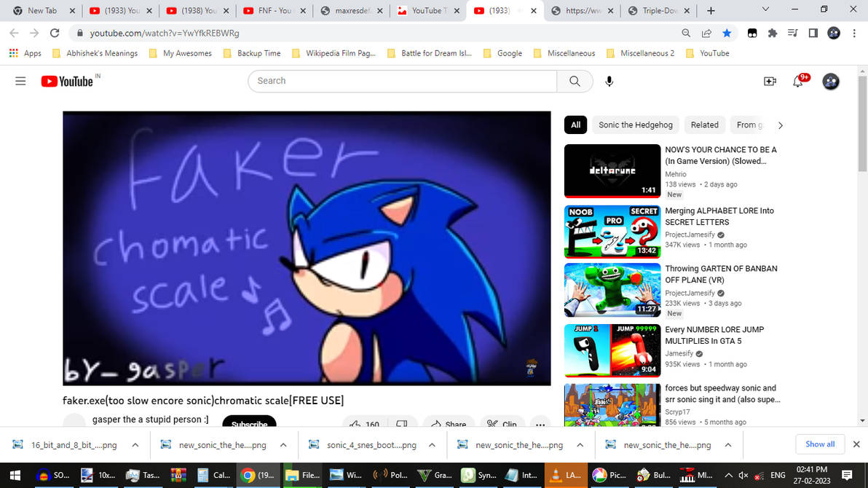Open Windows action center notifications
The image size is (868, 488).
click(847, 476)
